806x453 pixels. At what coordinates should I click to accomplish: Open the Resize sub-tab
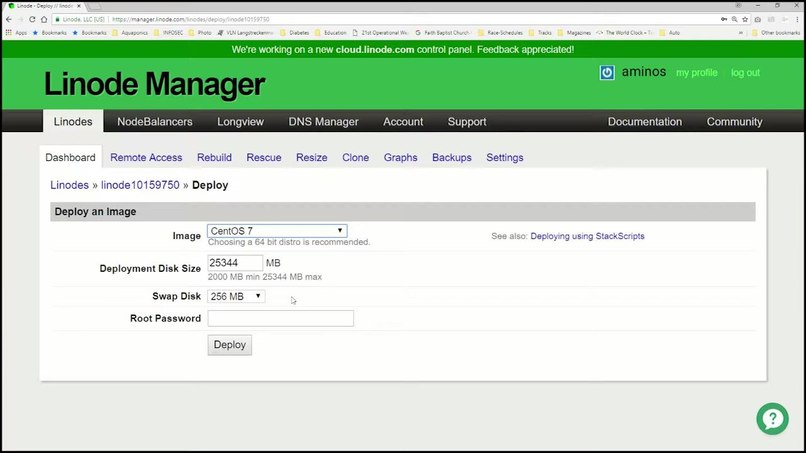pyautogui.click(x=312, y=157)
